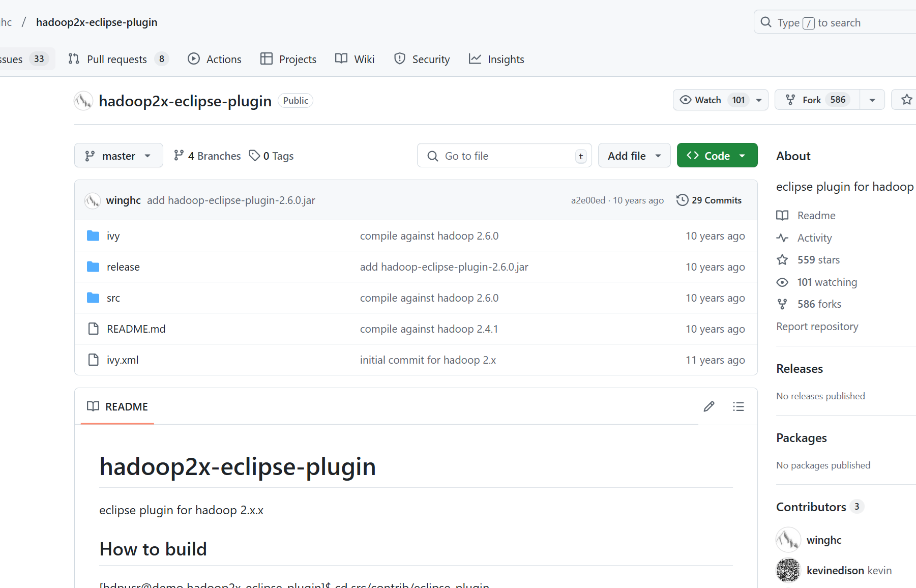The height and width of the screenshot is (588, 916).
Task: Open commit history via 29 Commits
Action: (x=709, y=200)
